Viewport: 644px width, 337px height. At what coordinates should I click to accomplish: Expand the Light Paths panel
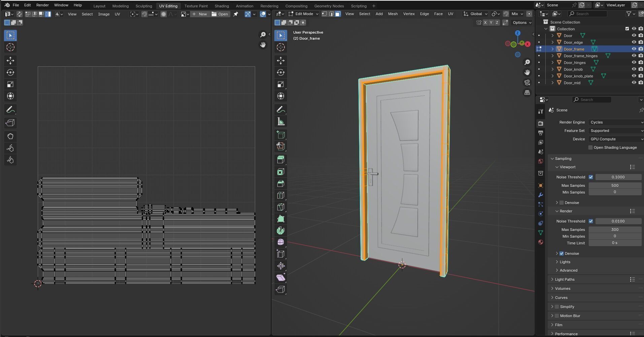pos(565,279)
